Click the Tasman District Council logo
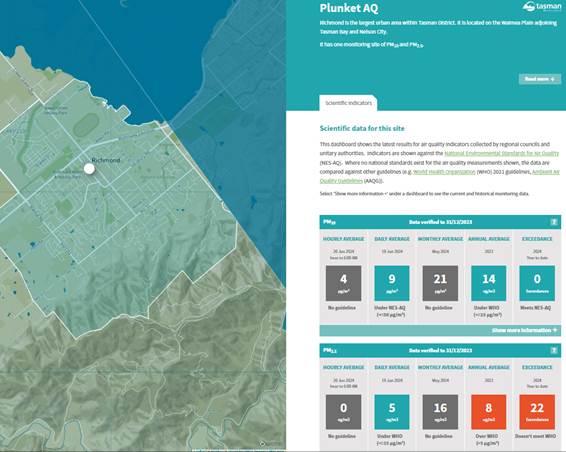The width and height of the screenshot is (566, 452). coord(541,7)
